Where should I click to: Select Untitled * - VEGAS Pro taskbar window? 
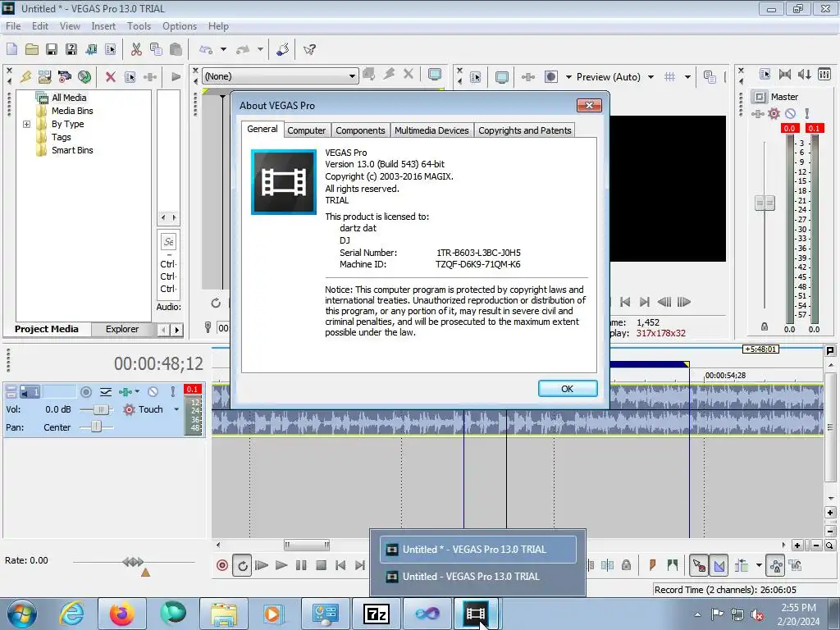click(x=478, y=549)
